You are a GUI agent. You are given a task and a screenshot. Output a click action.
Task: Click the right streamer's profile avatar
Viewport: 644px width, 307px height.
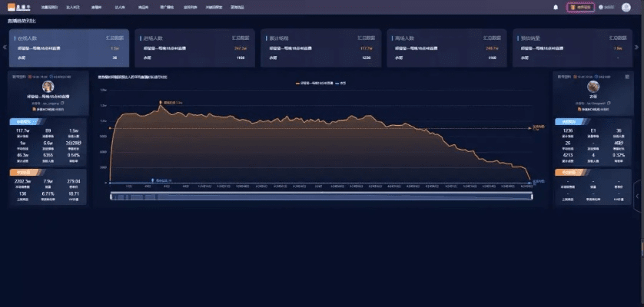point(593,87)
